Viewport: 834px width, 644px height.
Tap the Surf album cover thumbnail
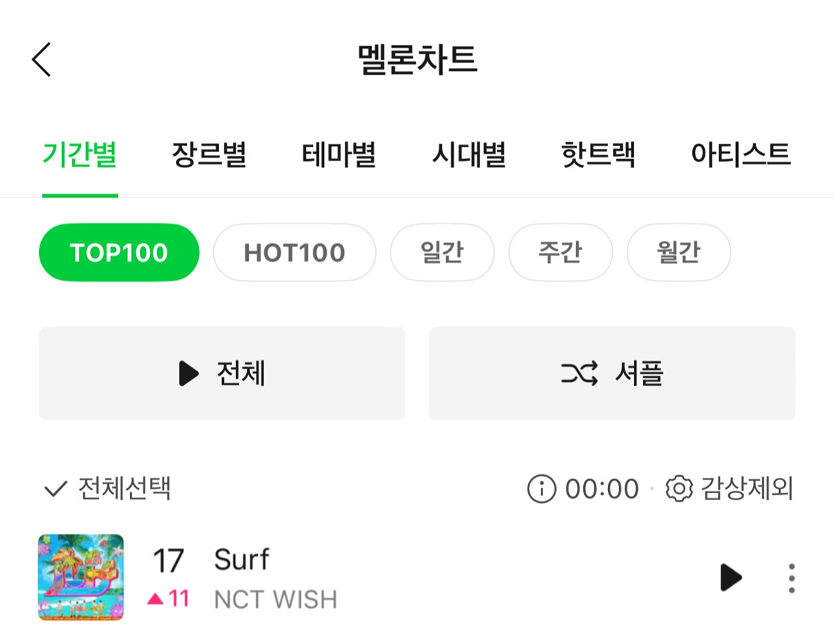tap(81, 577)
